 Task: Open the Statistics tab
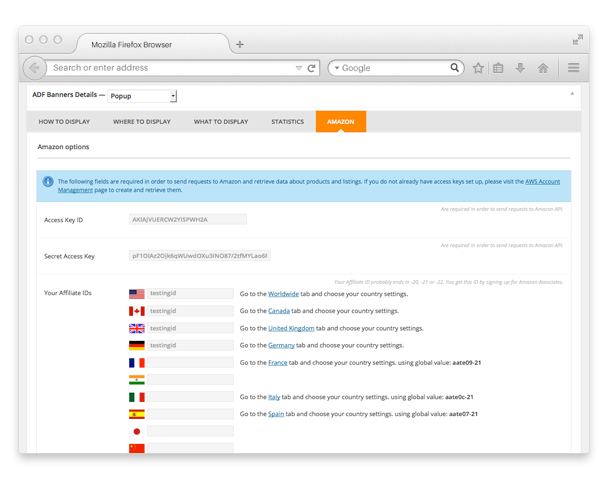[287, 122]
